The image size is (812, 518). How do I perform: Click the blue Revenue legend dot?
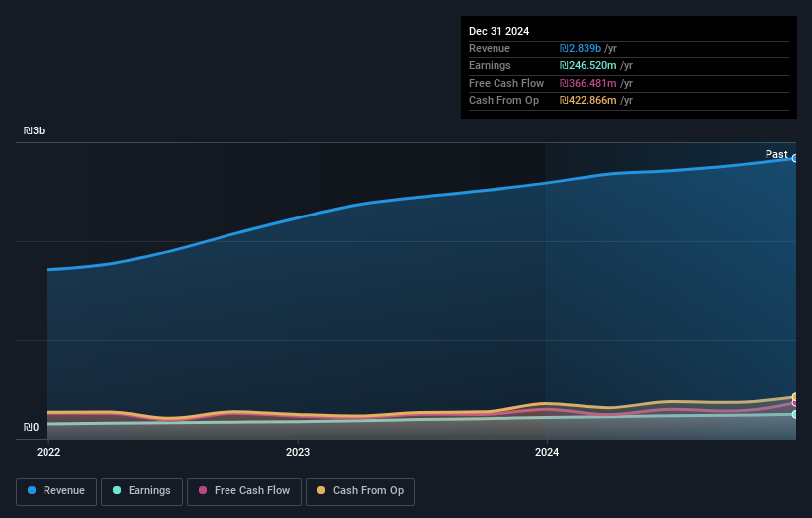tap(32, 490)
